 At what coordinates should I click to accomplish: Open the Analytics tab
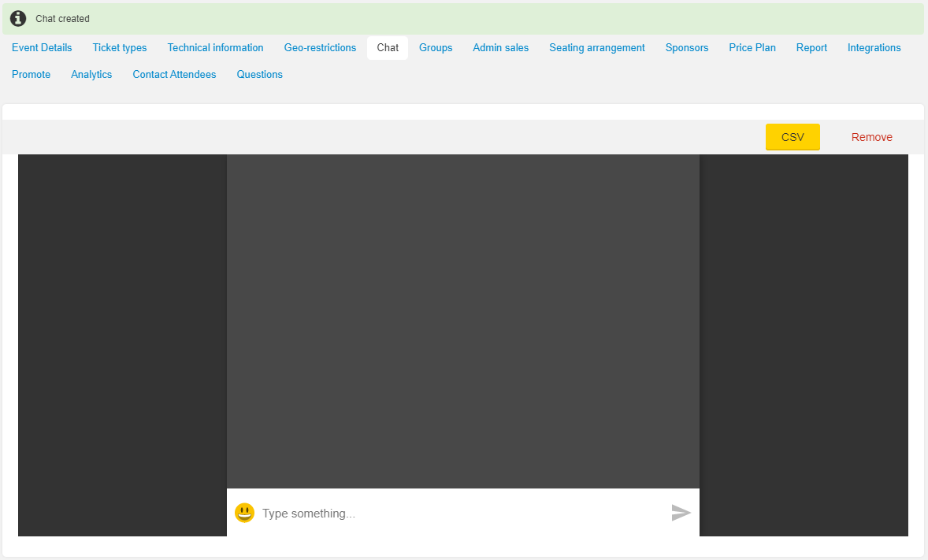(91, 75)
